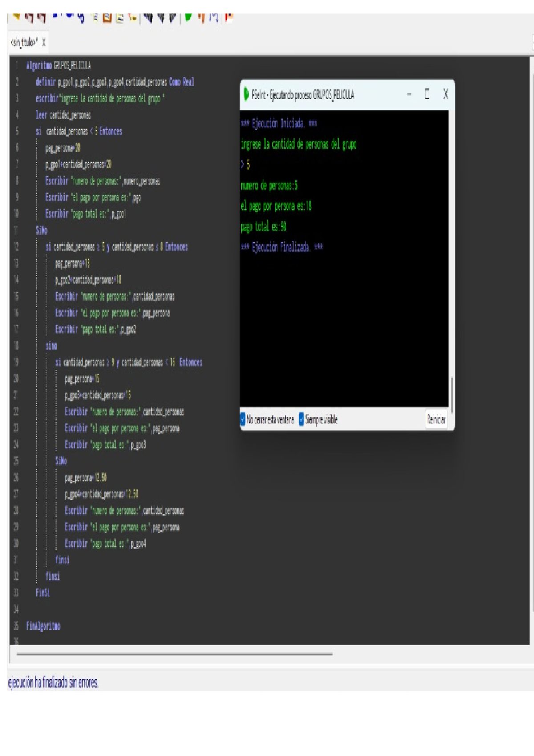This screenshot has height=756, width=534.
Task: Click the step-by-step execution toolbar icon
Action: coord(202,17)
